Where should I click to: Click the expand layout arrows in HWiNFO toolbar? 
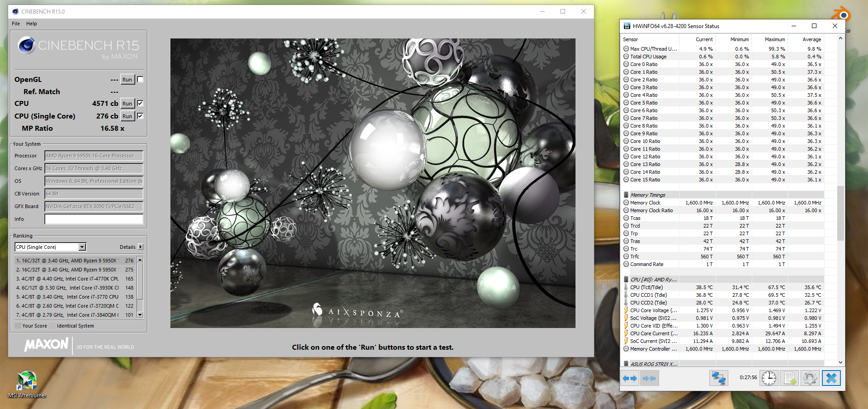coord(630,378)
